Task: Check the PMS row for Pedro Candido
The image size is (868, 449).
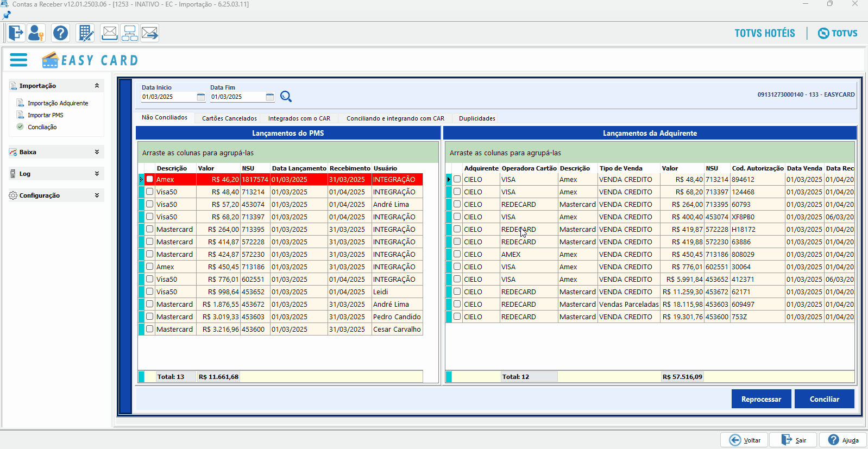Action: point(149,317)
